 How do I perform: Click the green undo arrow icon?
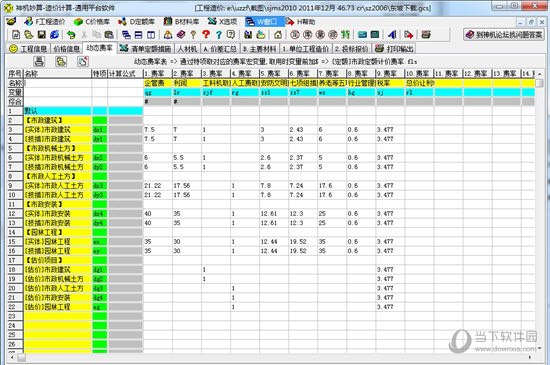(71, 34)
